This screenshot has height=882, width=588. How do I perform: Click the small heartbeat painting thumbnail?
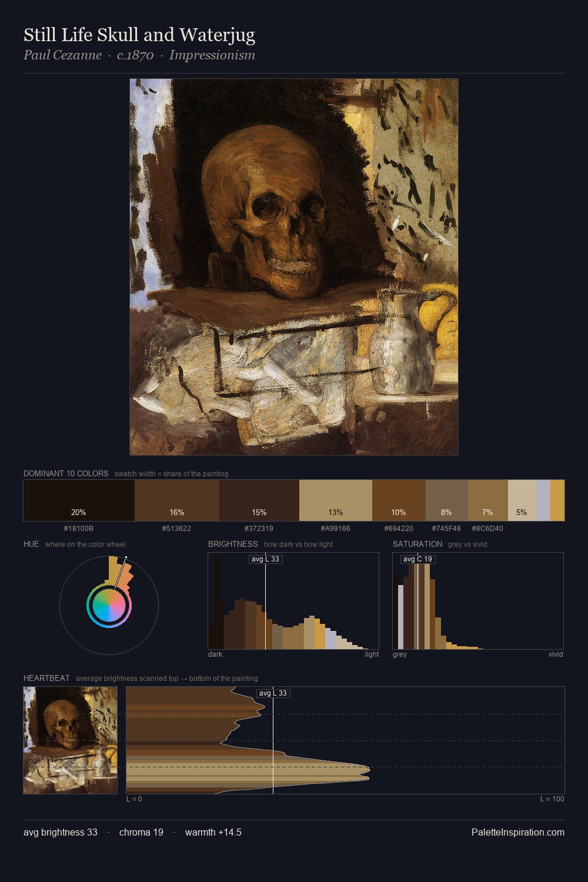[x=71, y=740]
